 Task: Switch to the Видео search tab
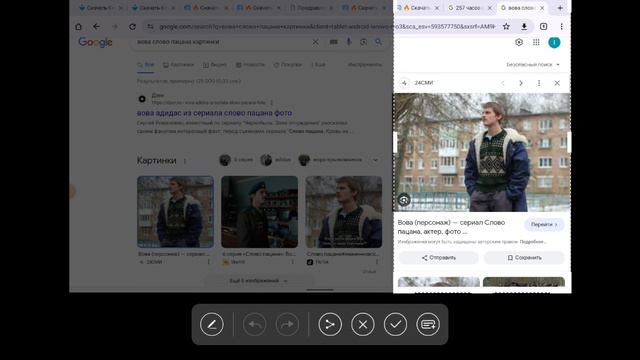[x=215, y=65]
